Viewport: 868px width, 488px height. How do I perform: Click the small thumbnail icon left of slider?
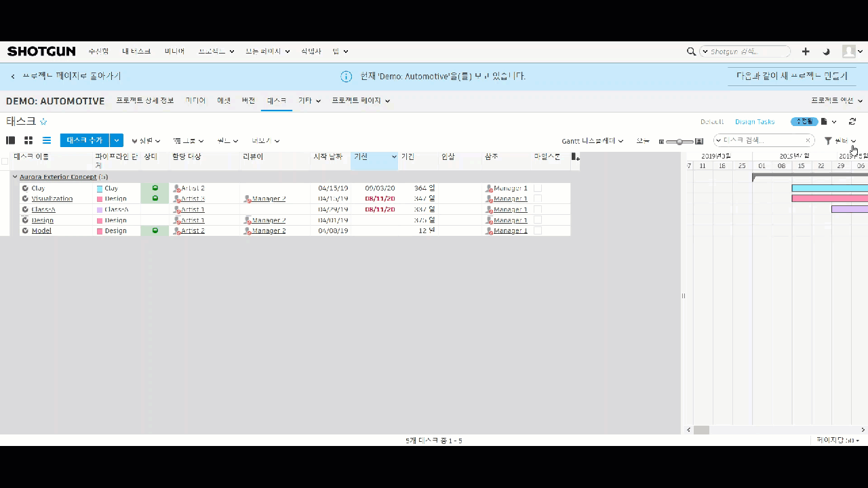pos(661,142)
